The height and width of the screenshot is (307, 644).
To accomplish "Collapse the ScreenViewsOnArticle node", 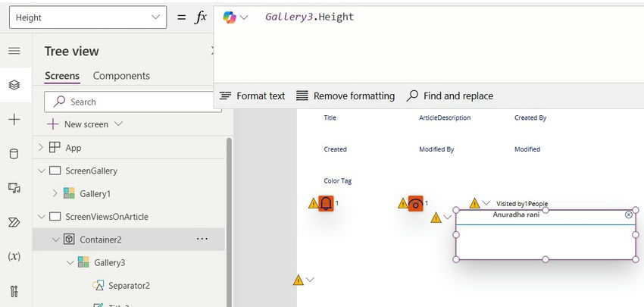I will [41, 217].
